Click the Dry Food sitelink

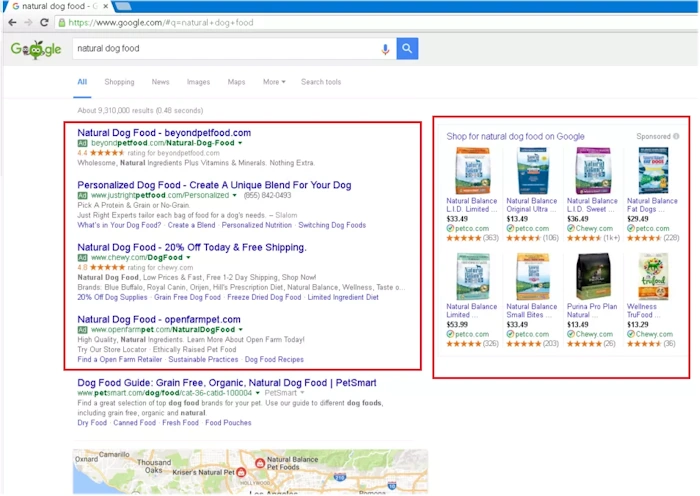[x=92, y=423]
